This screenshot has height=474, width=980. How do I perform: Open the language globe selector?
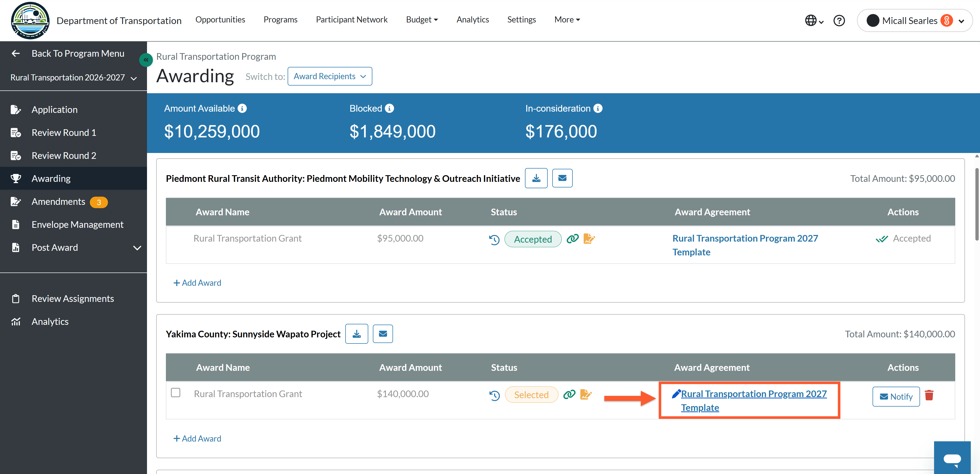[814, 21]
